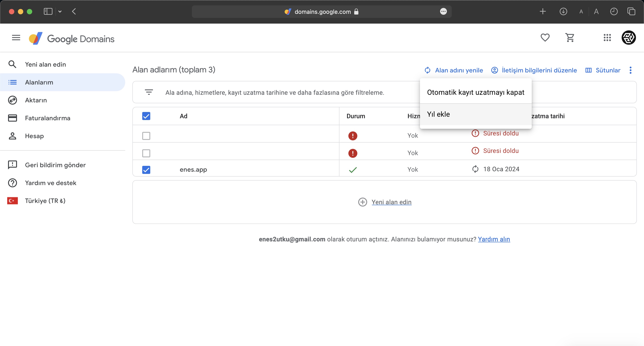This screenshot has width=644, height=346.
Task: Open a new Safari tab
Action: pos(542,11)
